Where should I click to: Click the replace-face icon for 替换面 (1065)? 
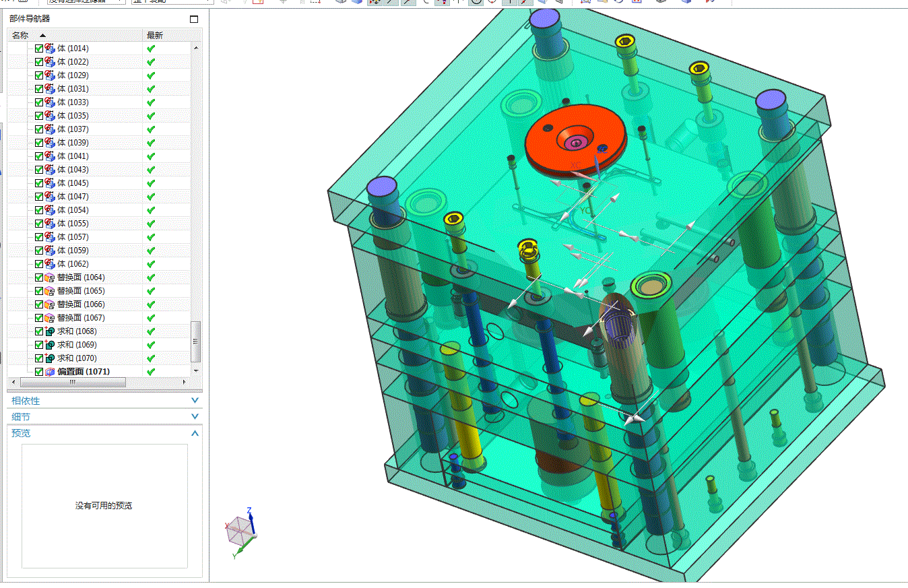(50, 291)
